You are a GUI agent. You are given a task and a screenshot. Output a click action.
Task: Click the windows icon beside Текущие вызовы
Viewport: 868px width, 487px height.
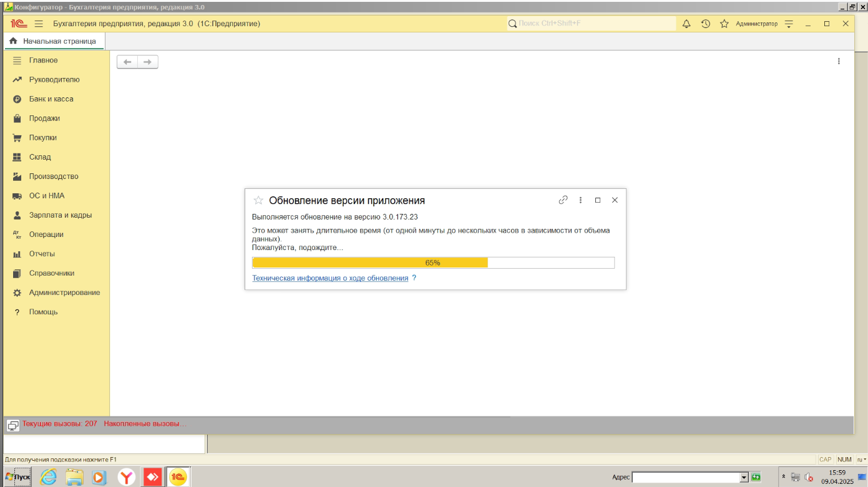13,425
